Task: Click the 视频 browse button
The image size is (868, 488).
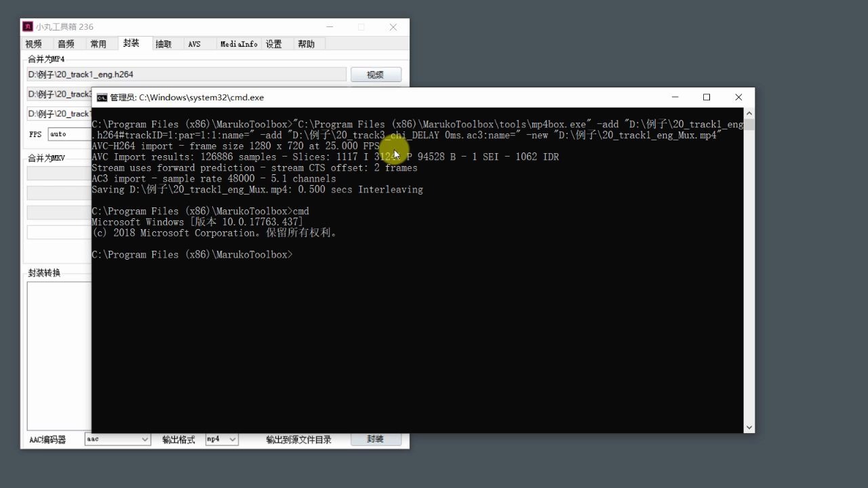Action: tap(376, 75)
